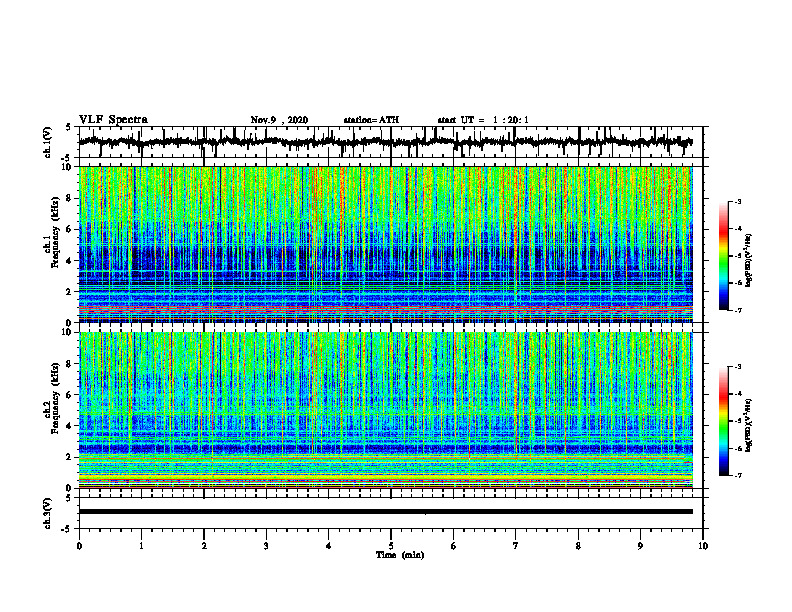Click time axis tick label "4"
792x612 pixels.
click(329, 546)
